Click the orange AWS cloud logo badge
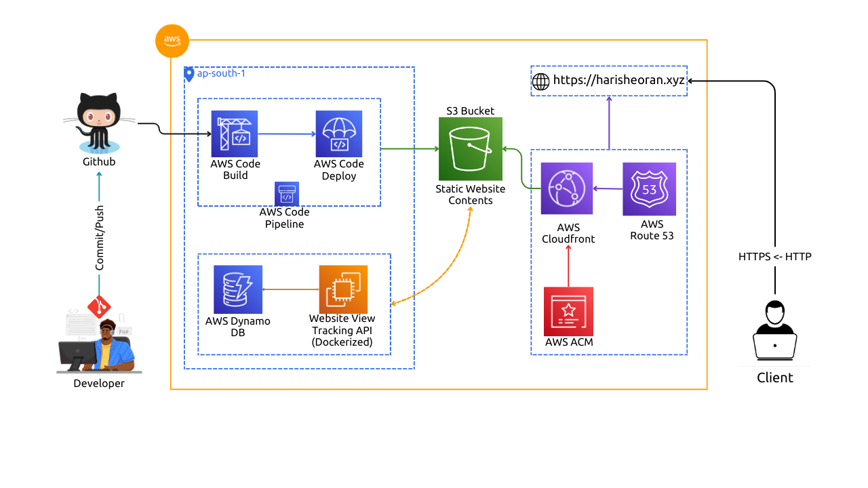Viewport: 868px width, 488px height. (x=172, y=40)
